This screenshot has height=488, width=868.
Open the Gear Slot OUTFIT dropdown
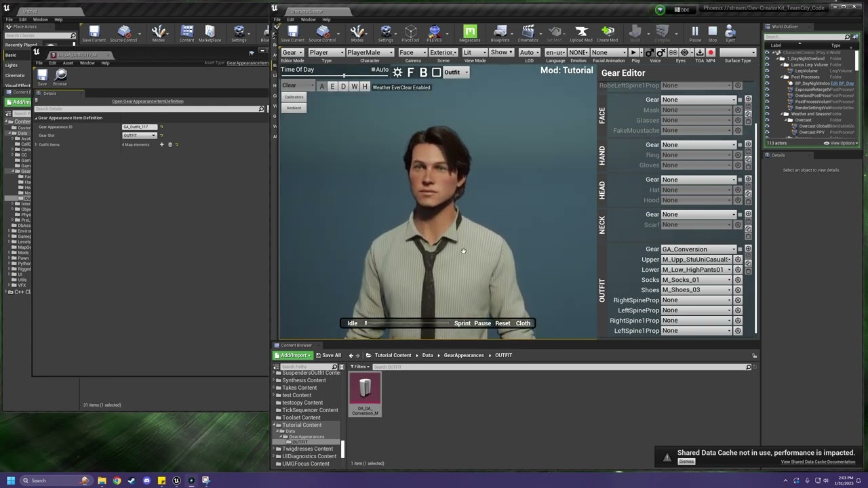tap(139, 136)
